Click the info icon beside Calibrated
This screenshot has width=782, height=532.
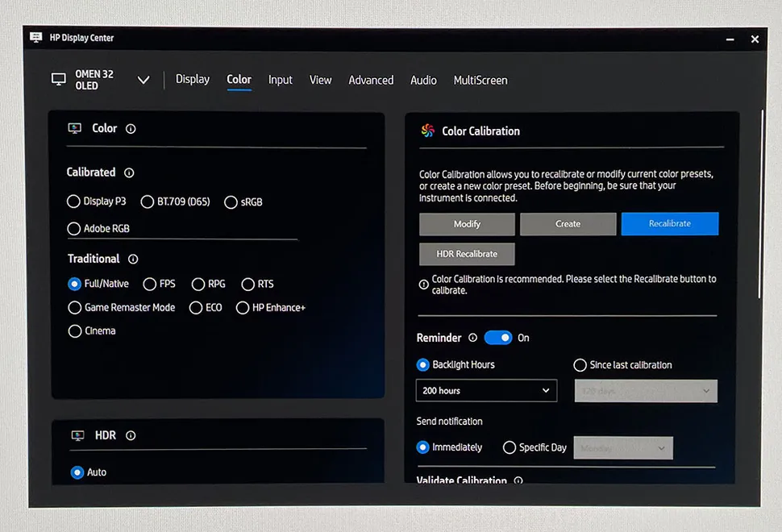coord(129,172)
